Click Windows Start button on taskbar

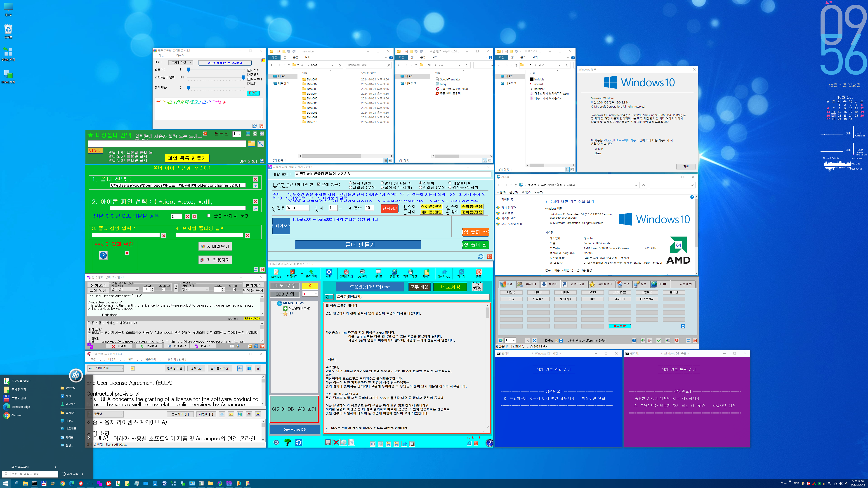pos(5,483)
